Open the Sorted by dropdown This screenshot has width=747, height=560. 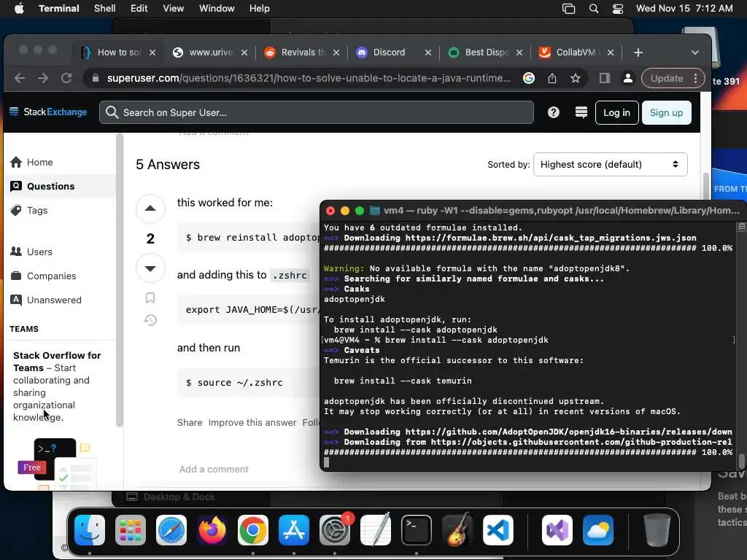tap(611, 164)
